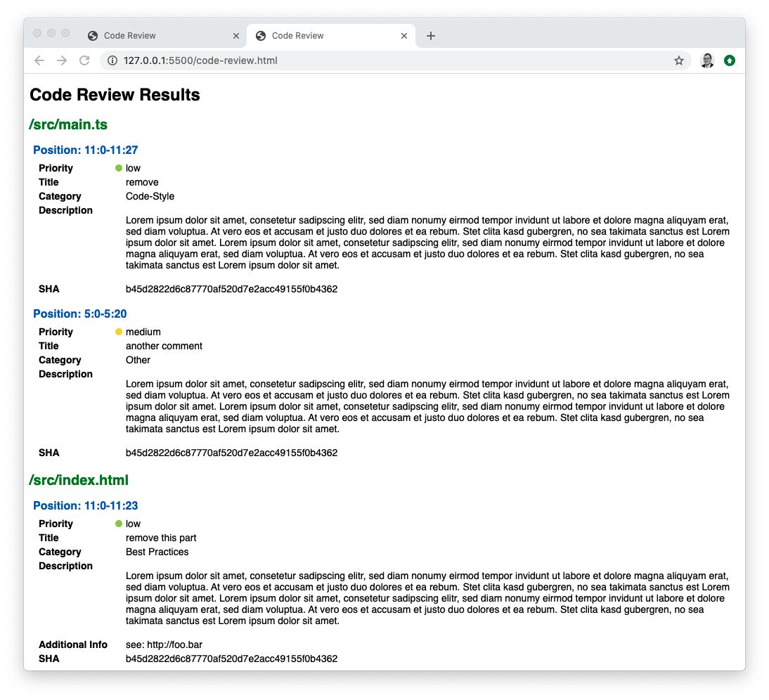
Task: Click yellow medium priority dot
Action: point(119,332)
